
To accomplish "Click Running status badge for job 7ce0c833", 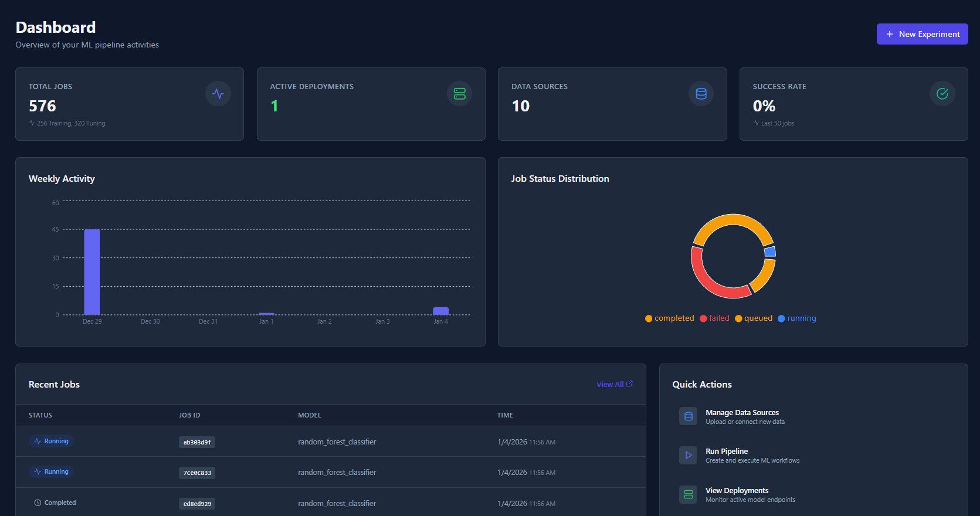I will point(51,471).
